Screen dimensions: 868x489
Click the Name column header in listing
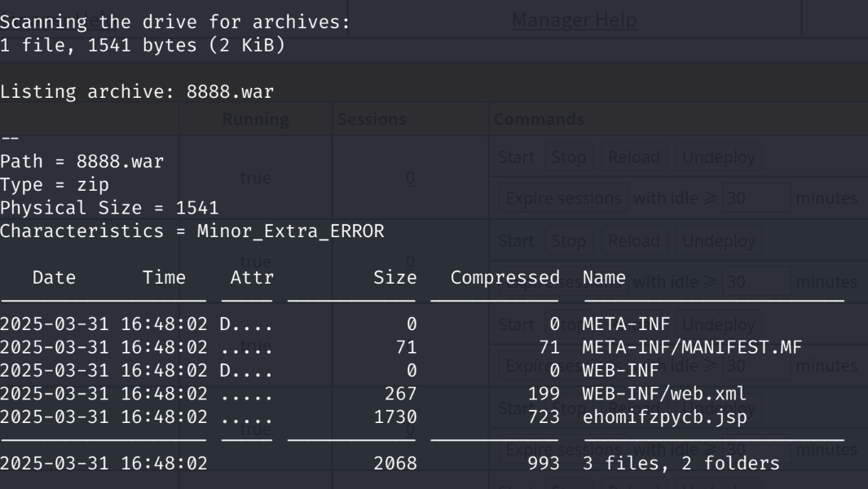tap(604, 278)
